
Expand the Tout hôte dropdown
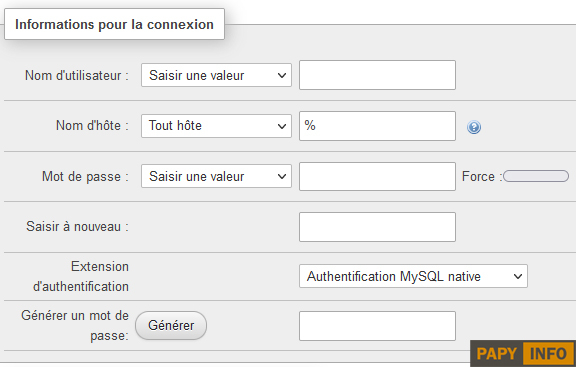coord(216,126)
